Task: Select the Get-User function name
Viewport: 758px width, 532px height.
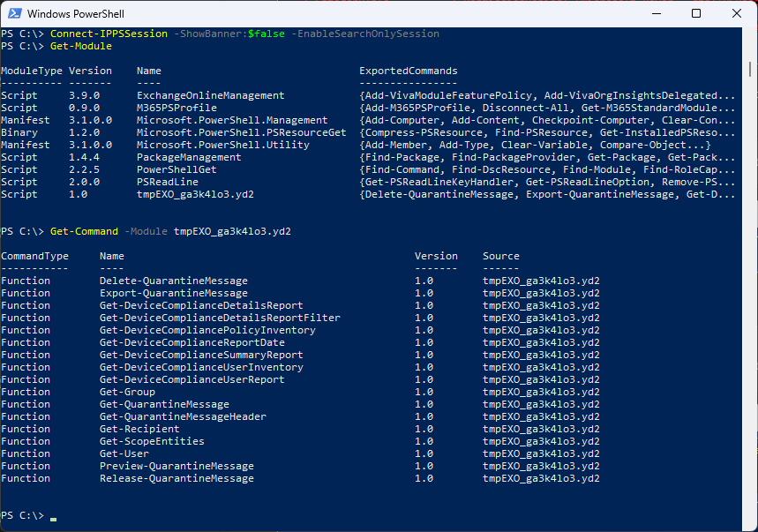Action: click(x=124, y=453)
